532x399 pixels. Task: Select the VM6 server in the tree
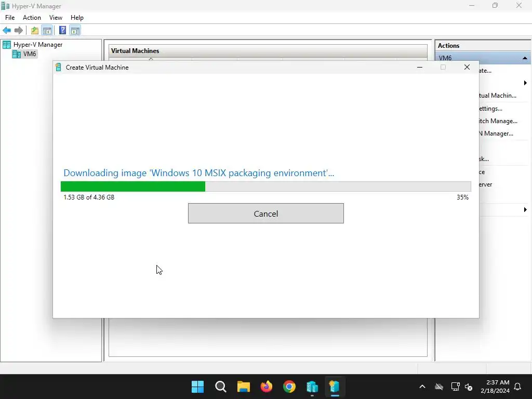point(30,54)
